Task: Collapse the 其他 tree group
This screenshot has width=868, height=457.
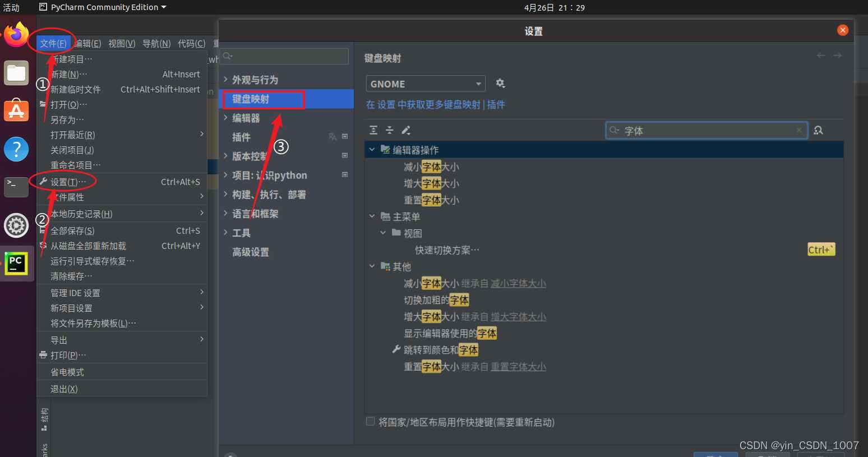Action: point(372,266)
